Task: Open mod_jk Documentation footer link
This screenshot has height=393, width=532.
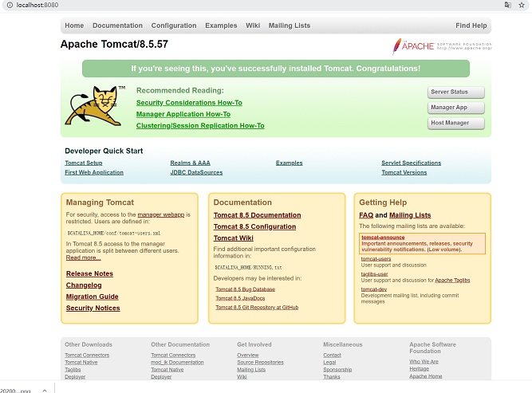Action: point(177,363)
